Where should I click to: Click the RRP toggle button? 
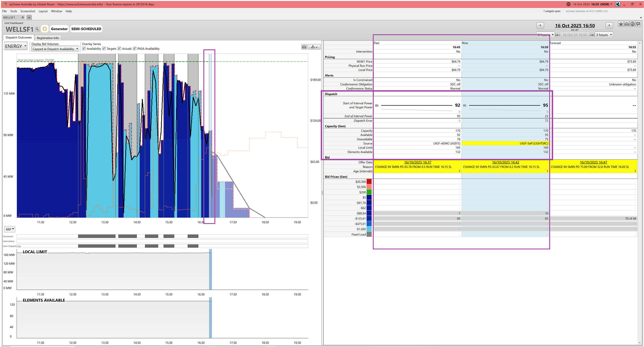tap(10, 229)
